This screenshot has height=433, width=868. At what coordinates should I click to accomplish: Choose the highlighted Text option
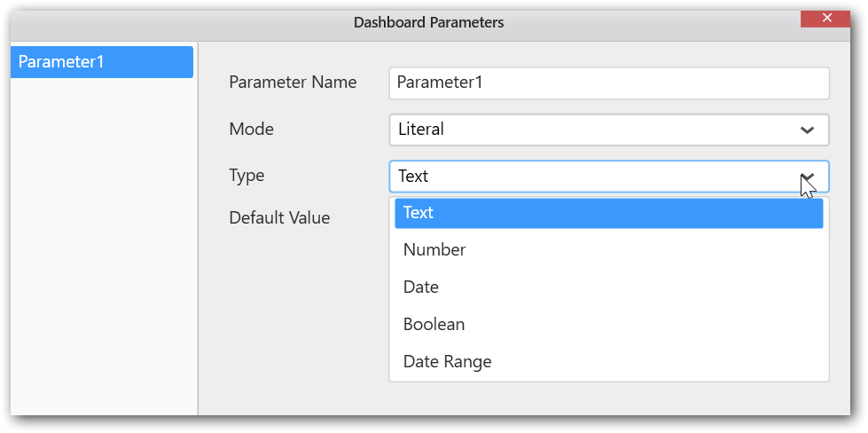point(608,213)
